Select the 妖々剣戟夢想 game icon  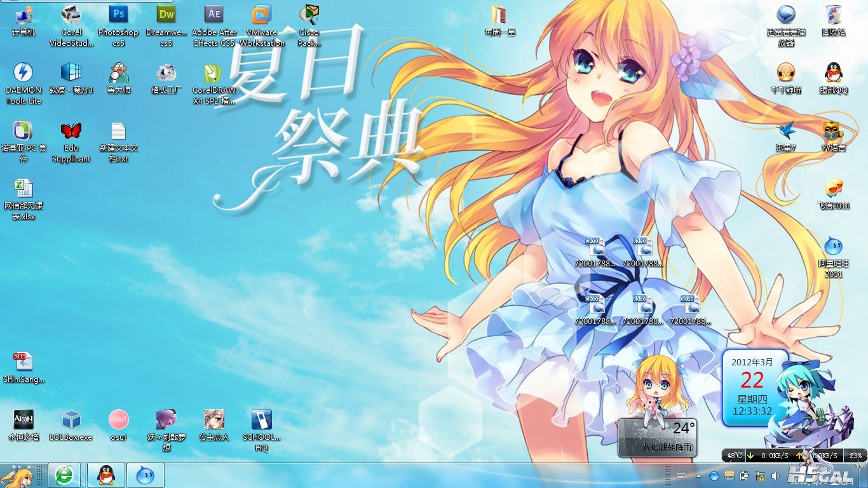coord(166,431)
